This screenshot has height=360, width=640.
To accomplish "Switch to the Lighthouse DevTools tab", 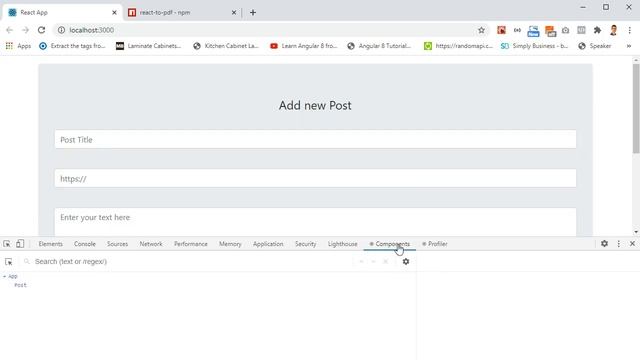I will [x=342, y=244].
